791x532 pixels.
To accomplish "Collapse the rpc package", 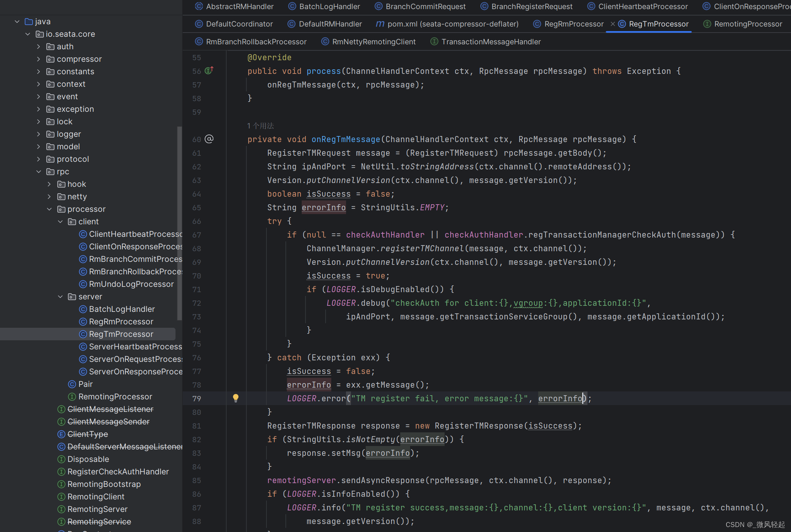I will pos(38,172).
